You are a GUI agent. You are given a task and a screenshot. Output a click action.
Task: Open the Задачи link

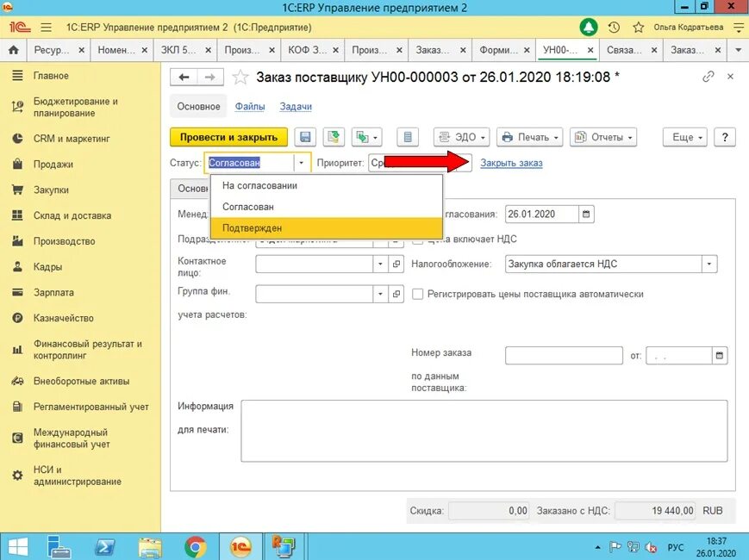(296, 107)
